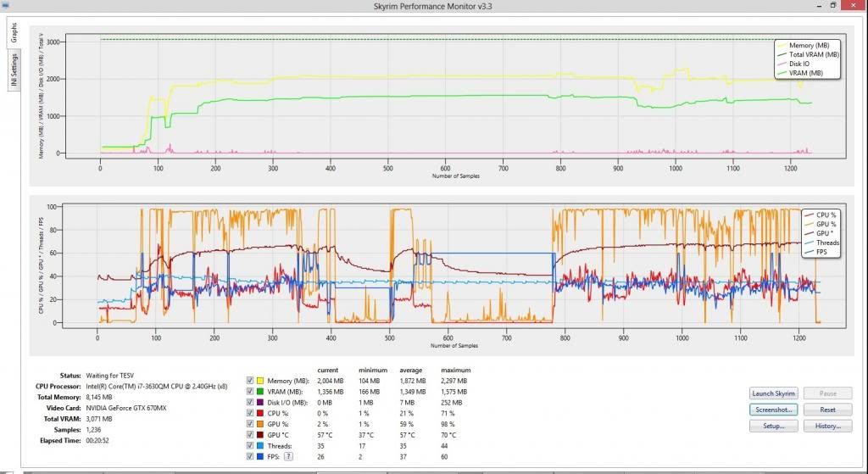The image size is (868, 474).
Task: Toggle the GPU °C checkbox
Action: pyautogui.click(x=250, y=435)
